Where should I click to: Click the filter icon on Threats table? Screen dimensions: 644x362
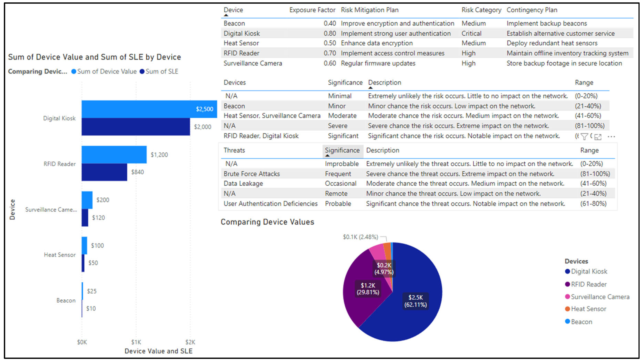584,137
